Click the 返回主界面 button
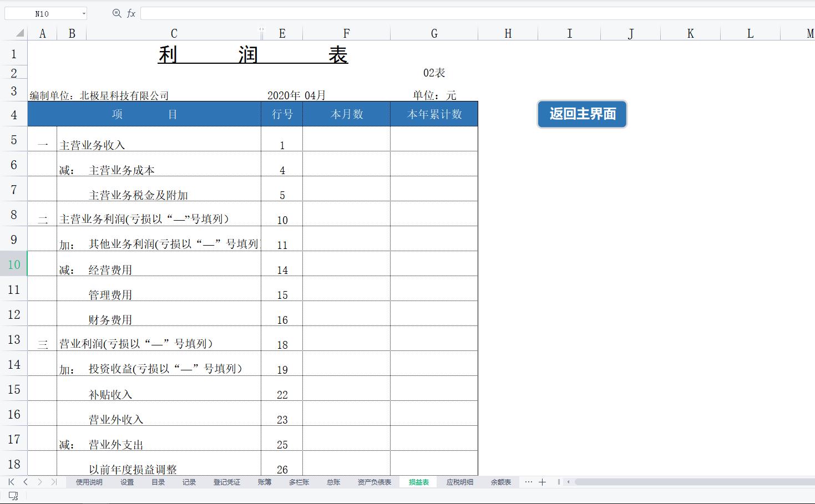This screenshot has height=504, width=815. coord(581,114)
